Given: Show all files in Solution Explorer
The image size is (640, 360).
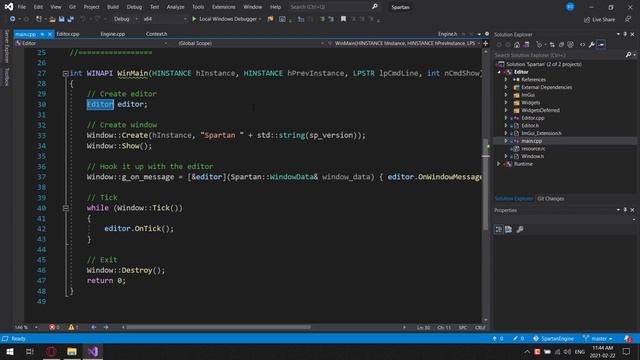Looking at the screenshot, I should click(570, 44).
